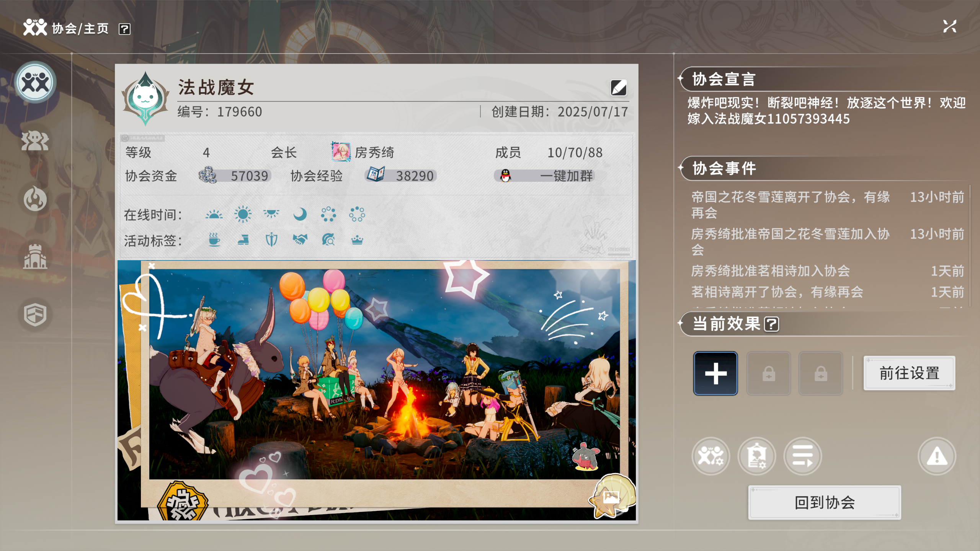This screenshot has height=551, width=980.
Task: Open the guild permissions document icon
Action: 756,456
